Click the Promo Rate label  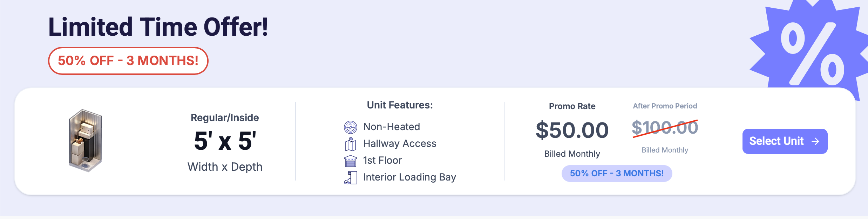(x=572, y=106)
